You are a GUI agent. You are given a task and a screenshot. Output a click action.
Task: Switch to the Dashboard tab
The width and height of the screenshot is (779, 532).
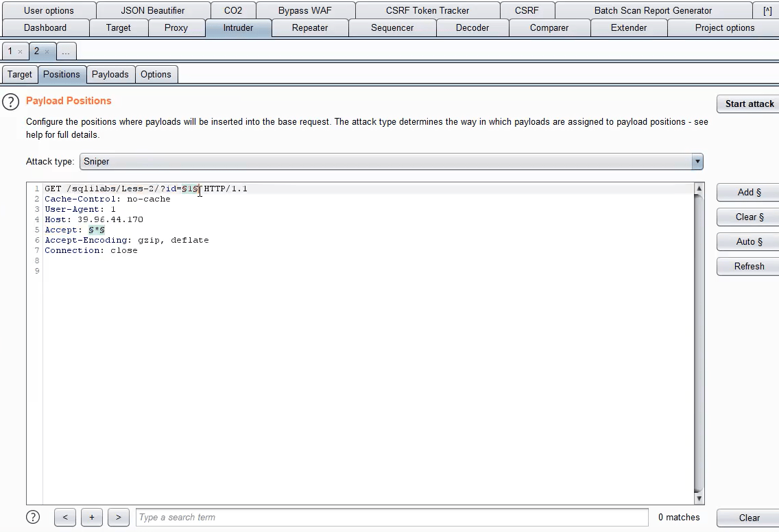point(45,28)
